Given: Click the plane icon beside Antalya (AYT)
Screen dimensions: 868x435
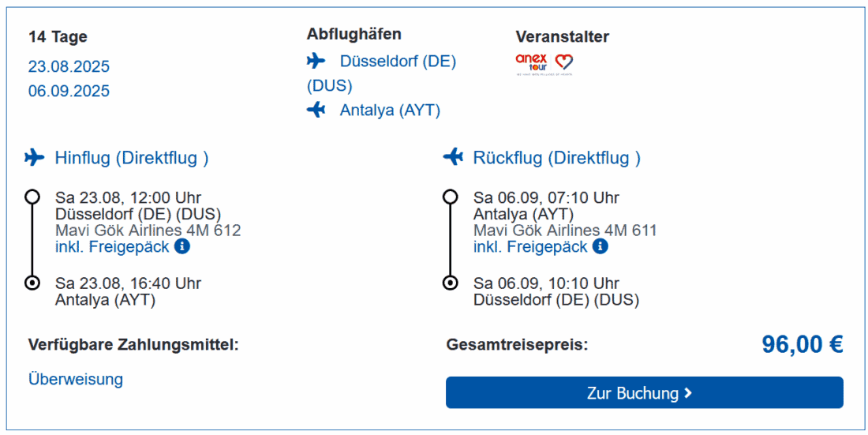Looking at the screenshot, I should point(316,111).
